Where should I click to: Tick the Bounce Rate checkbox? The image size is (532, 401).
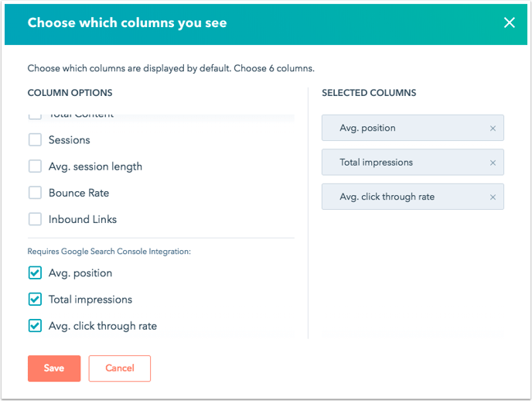tap(35, 193)
